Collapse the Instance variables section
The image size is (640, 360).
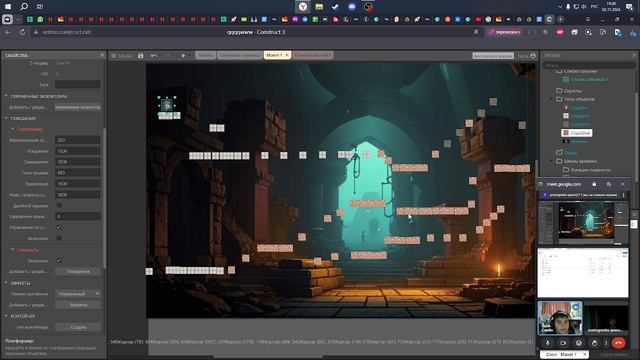[x=6, y=96]
